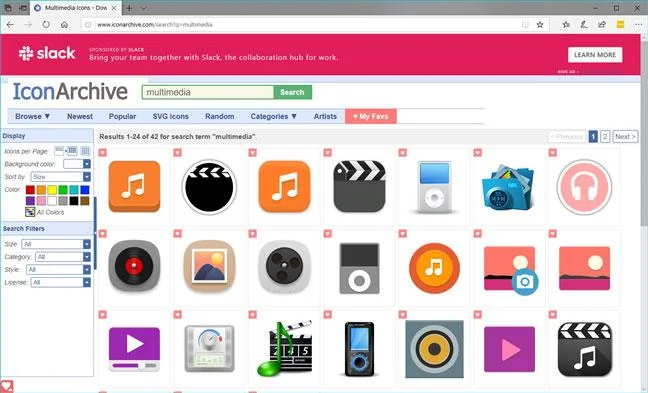Image resolution: width=648 pixels, height=393 pixels.
Task: Click the green Search button
Action: click(x=292, y=92)
